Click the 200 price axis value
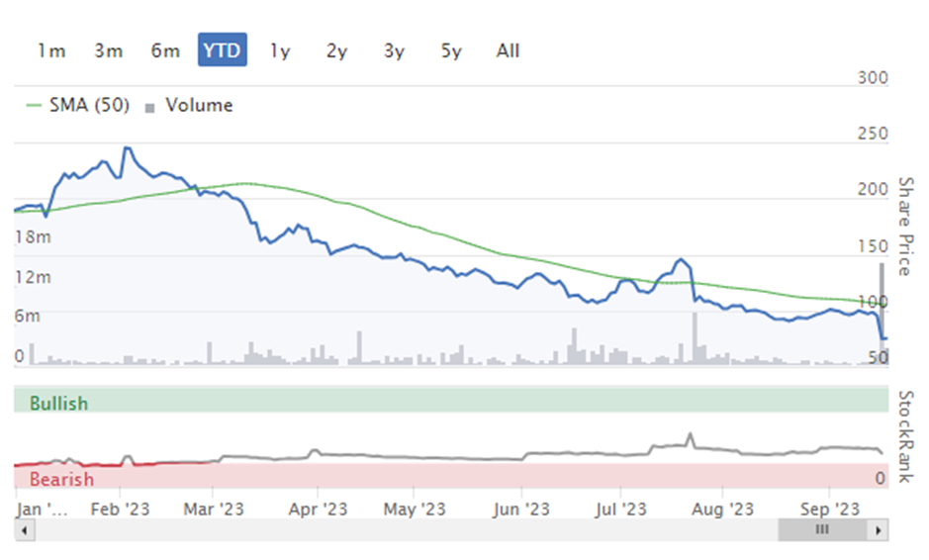The width and height of the screenshot is (929, 560). pyautogui.click(x=873, y=189)
